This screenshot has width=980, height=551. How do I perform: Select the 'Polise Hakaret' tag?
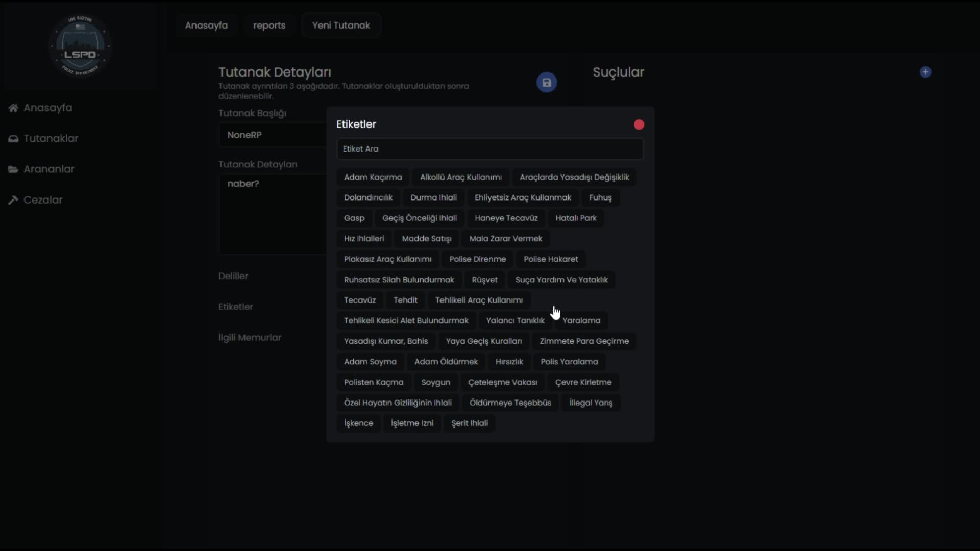(551, 259)
